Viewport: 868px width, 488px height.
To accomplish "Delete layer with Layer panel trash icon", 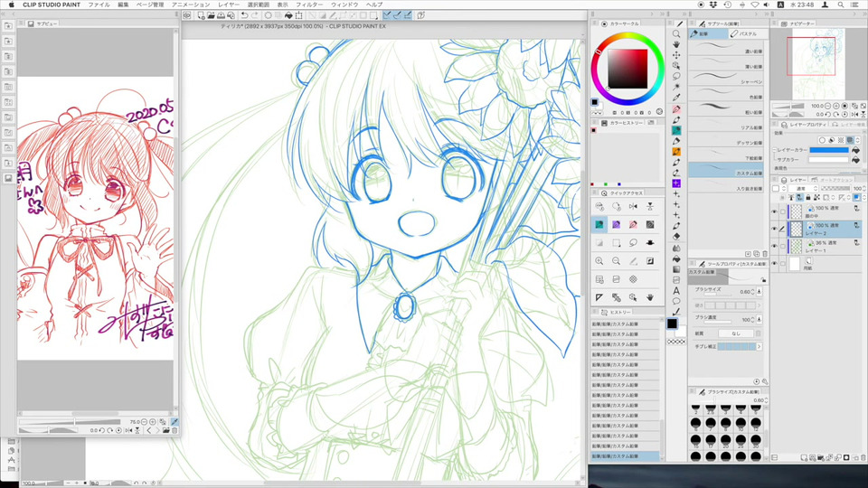I will coord(863,457).
